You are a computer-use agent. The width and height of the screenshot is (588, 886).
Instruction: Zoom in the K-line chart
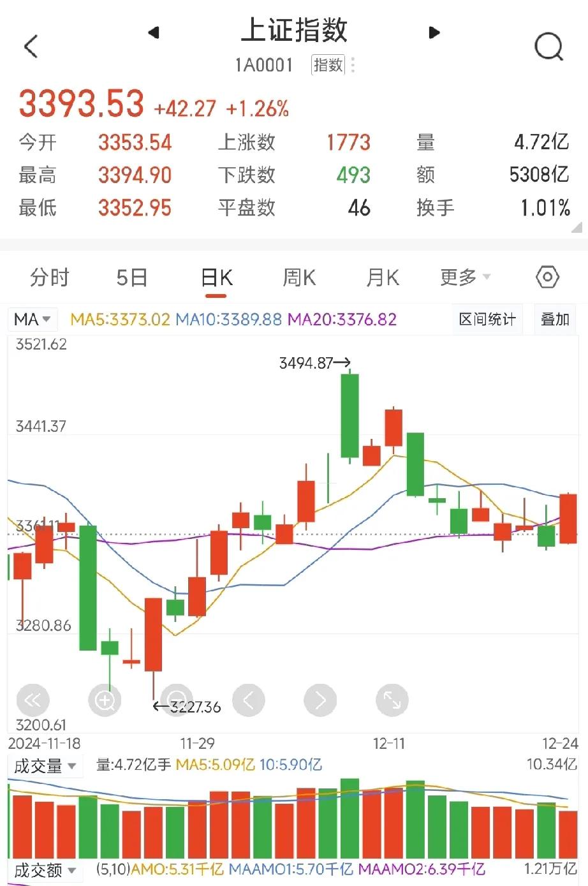(105, 700)
